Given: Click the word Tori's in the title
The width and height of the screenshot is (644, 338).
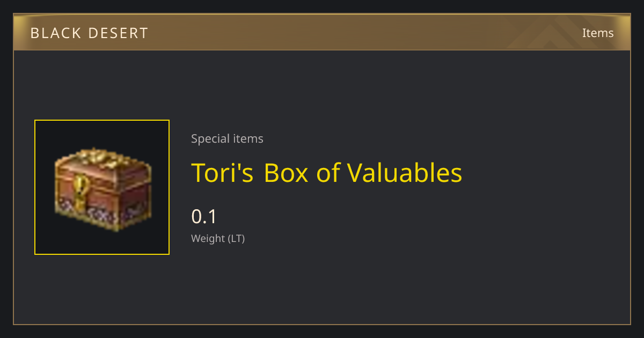Looking at the screenshot, I should (222, 173).
